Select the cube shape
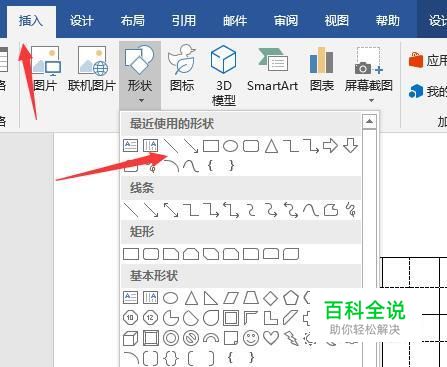This screenshot has width=447, height=367. 130,338
